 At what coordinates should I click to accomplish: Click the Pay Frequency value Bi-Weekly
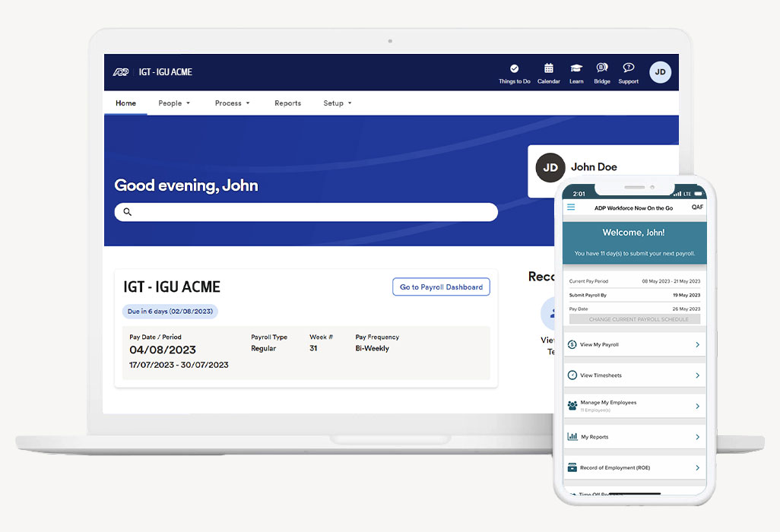372,349
